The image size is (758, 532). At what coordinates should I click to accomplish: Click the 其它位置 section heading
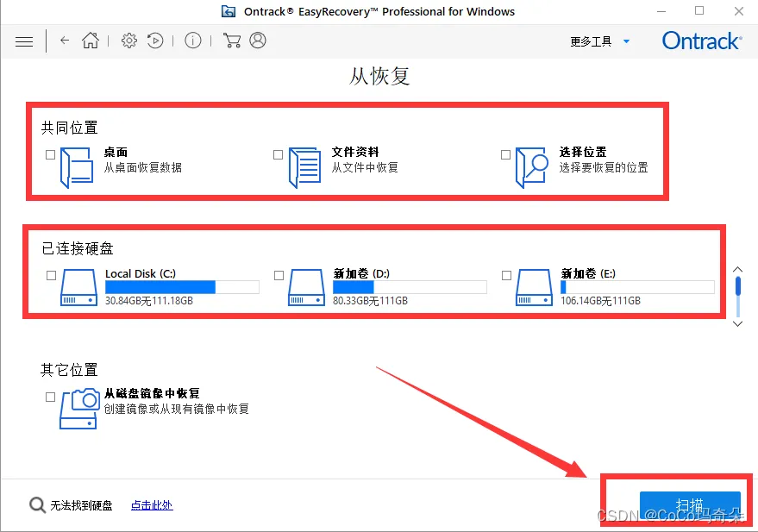pyautogui.click(x=69, y=370)
